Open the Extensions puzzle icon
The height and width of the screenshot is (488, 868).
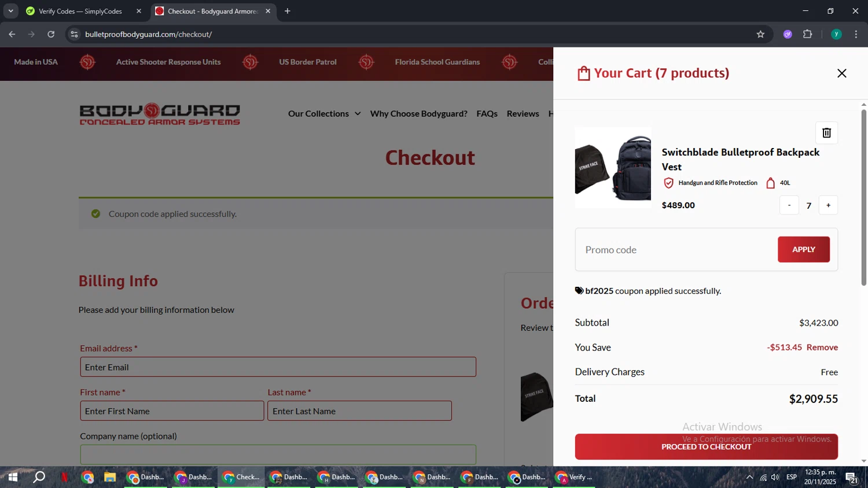pos(808,34)
